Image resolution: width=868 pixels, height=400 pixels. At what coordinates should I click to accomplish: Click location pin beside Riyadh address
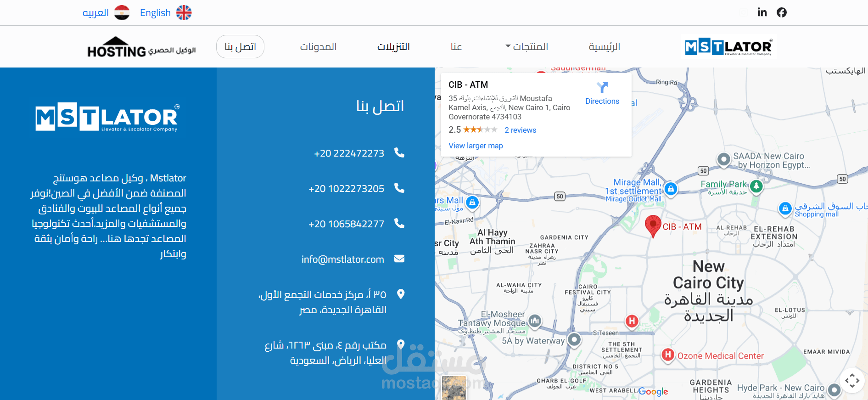point(401,344)
